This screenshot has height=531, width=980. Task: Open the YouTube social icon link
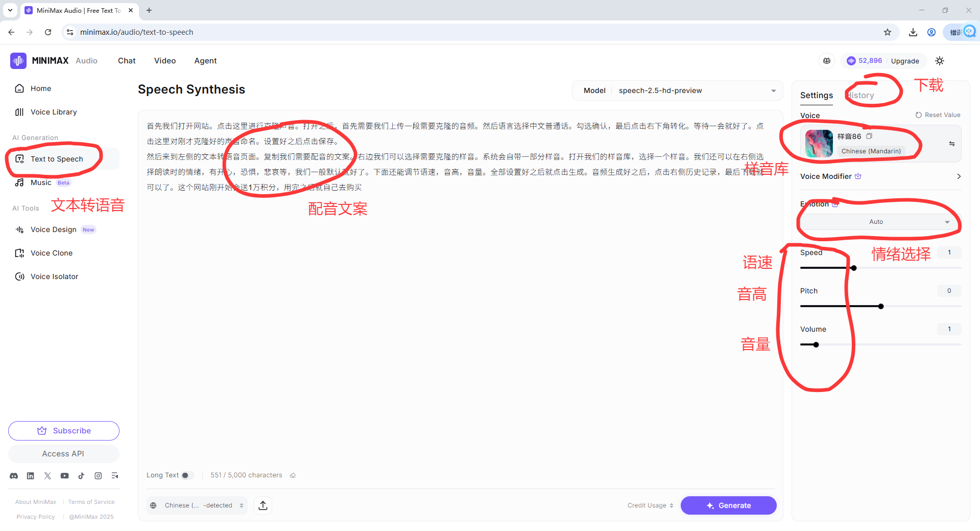[64, 476]
